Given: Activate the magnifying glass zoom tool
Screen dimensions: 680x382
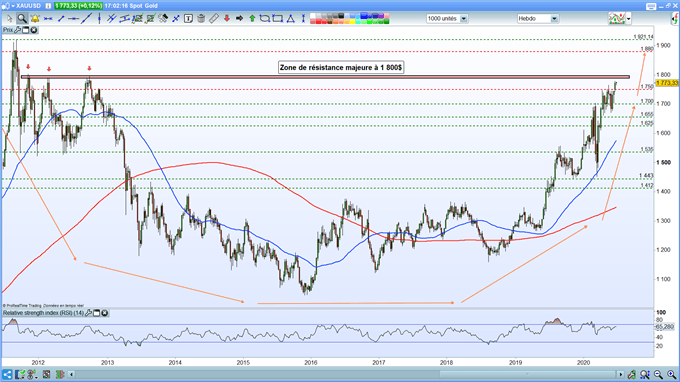Looking at the screenshot, I should tap(21, 19).
